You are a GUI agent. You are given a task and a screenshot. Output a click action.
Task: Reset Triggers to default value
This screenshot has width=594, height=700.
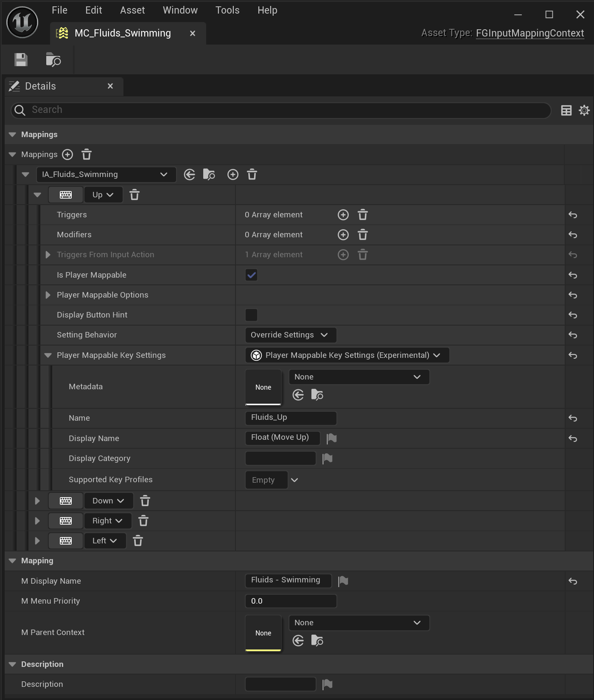coord(573,215)
